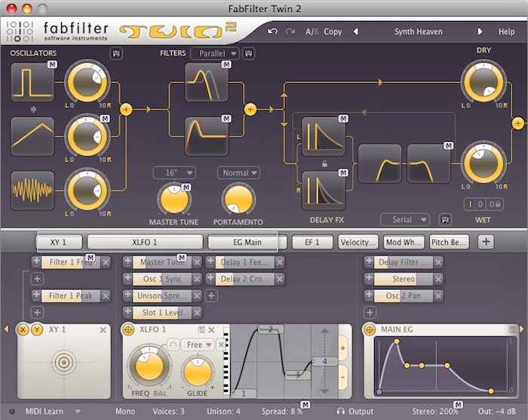528x420 pixels.
Task: Save the delay FX section preset
Action: point(445,219)
